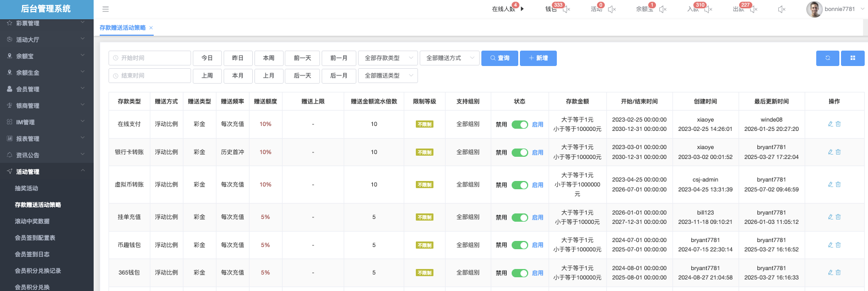
Task: Open the 全部赠送方式 dropdown
Action: (449, 58)
